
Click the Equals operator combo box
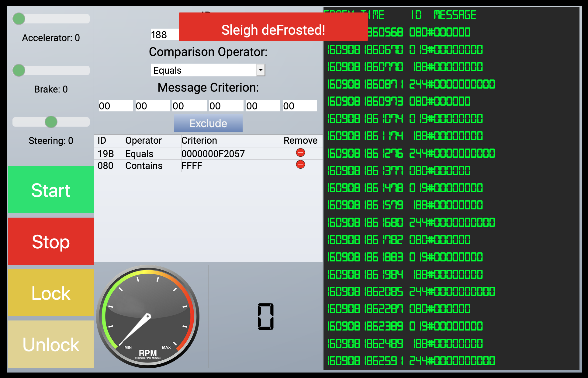(204, 70)
